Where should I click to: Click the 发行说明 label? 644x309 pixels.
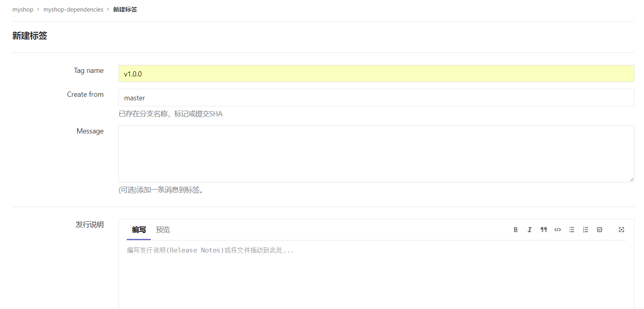pyautogui.click(x=90, y=225)
